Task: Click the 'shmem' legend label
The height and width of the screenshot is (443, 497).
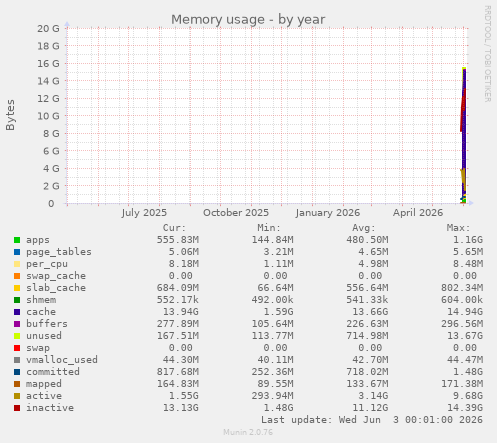Action: click(41, 300)
